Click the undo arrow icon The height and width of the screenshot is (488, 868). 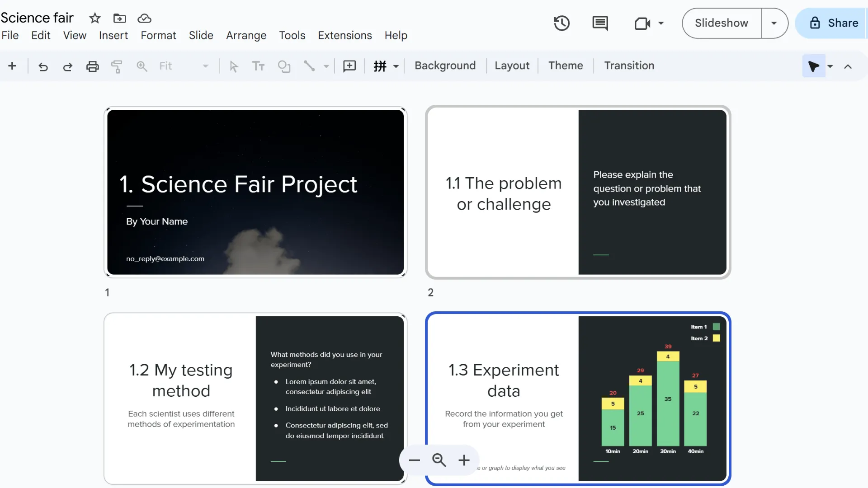(x=43, y=66)
